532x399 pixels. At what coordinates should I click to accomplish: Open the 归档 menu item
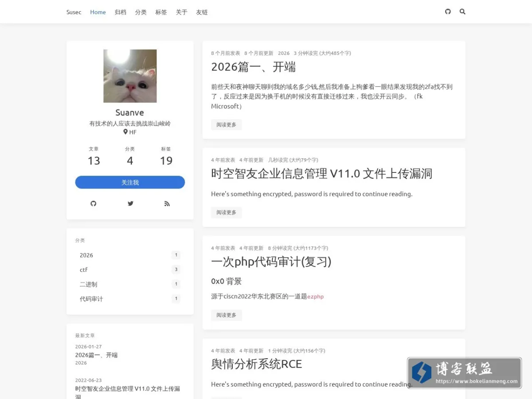coord(121,12)
